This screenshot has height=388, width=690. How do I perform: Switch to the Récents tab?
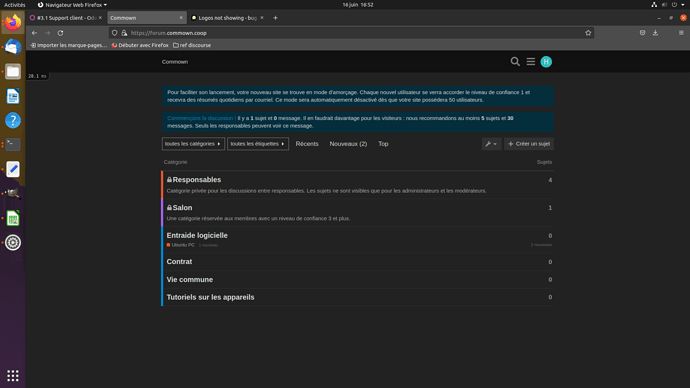coord(307,144)
